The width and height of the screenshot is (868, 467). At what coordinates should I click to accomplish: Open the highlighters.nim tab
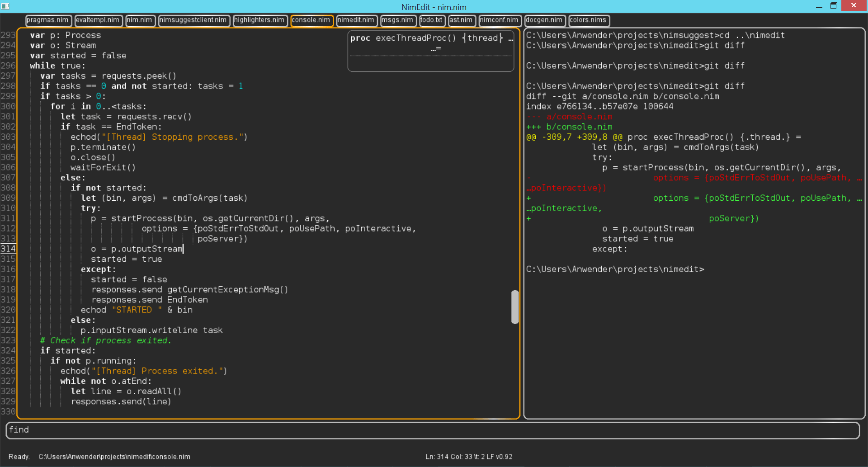(x=259, y=20)
